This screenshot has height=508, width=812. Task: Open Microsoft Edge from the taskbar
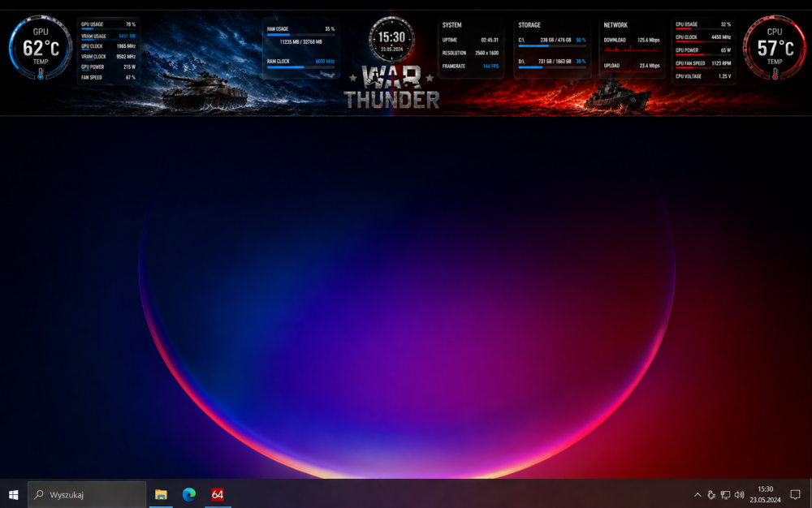click(189, 494)
